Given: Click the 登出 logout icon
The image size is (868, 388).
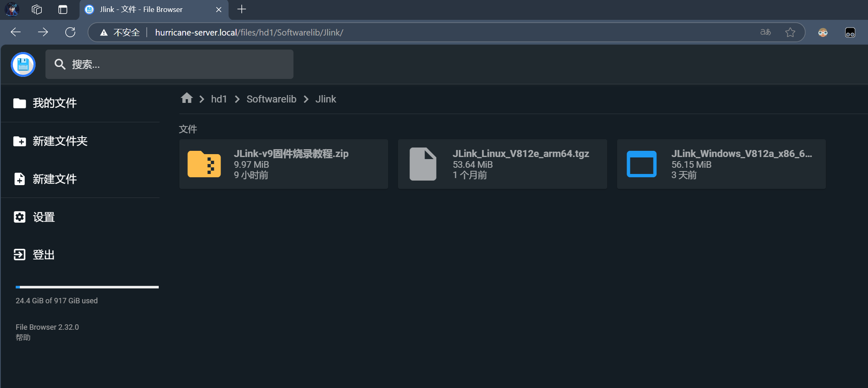Looking at the screenshot, I should tap(19, 255).
